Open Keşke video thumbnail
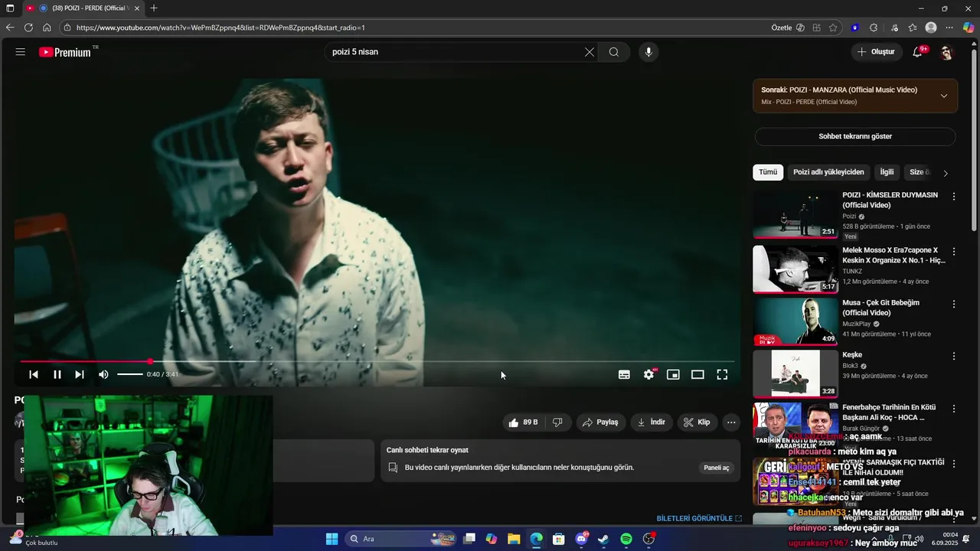This screenshot has height=551, width=980. tap(795, 373)
